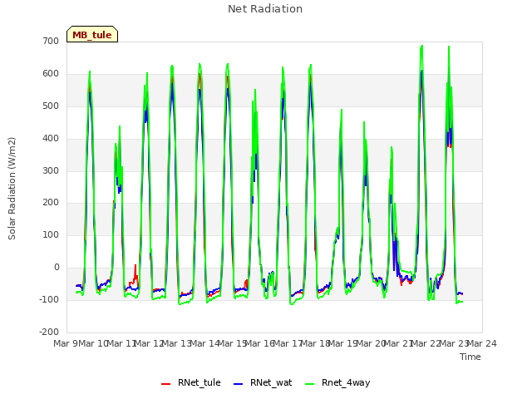Viewport: 532px width, 399px height.
Task: Click the Solar Radiation (W/m2) axis label
Action: click(x=12, y=189)
